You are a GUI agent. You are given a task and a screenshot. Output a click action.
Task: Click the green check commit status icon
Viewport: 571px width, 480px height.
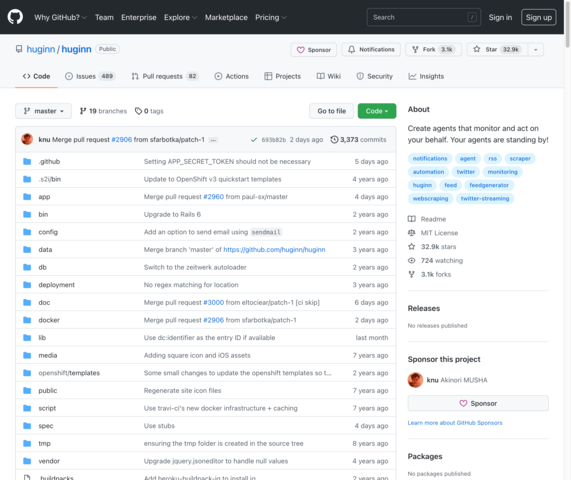coord(254,139)
